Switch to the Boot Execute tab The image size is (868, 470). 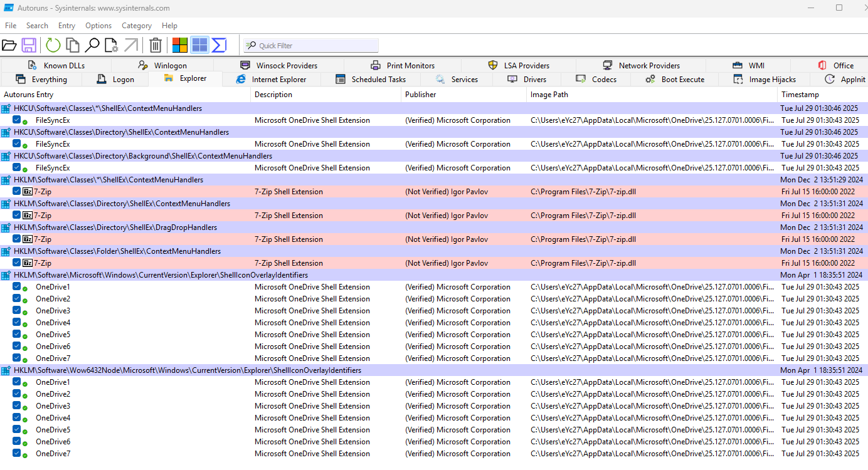coord(674,80)
